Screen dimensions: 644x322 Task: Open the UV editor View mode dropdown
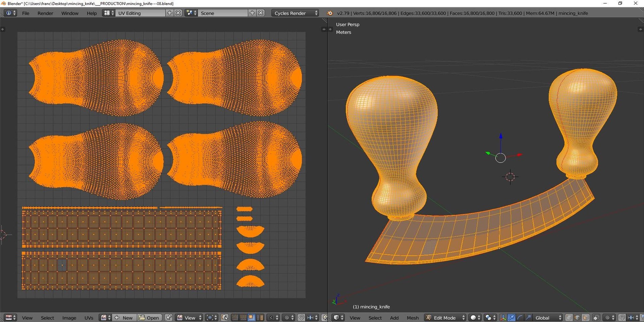(x=189, y=318)
